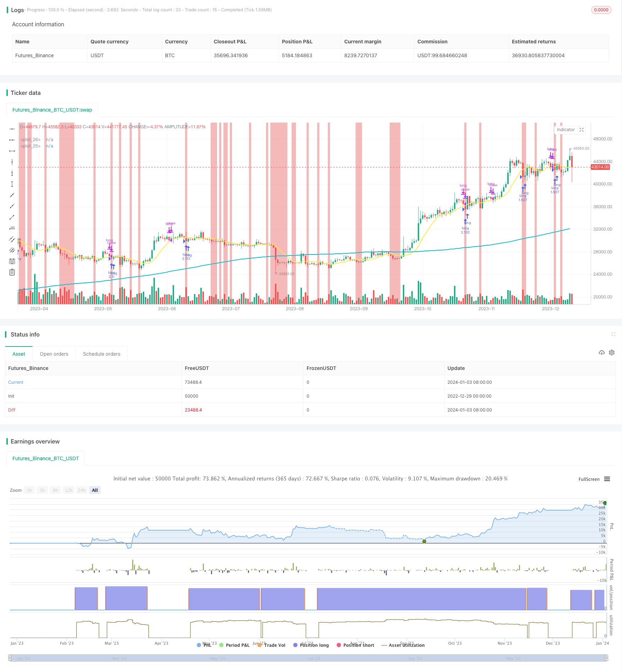Click the expand icon next to Indicator

581,130
